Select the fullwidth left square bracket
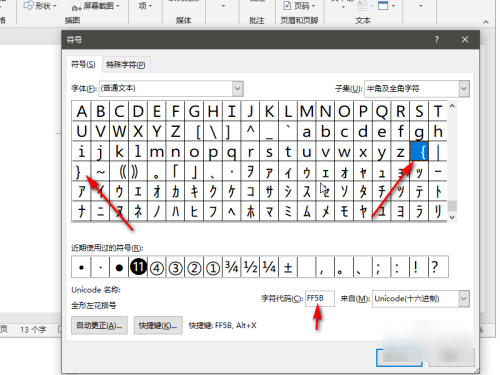Screen dimensions: 500x375 click(194, 132)
